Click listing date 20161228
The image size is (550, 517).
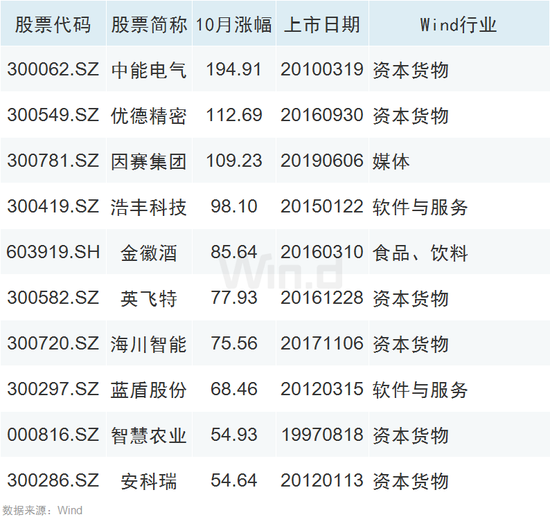[x=322, y=298]
